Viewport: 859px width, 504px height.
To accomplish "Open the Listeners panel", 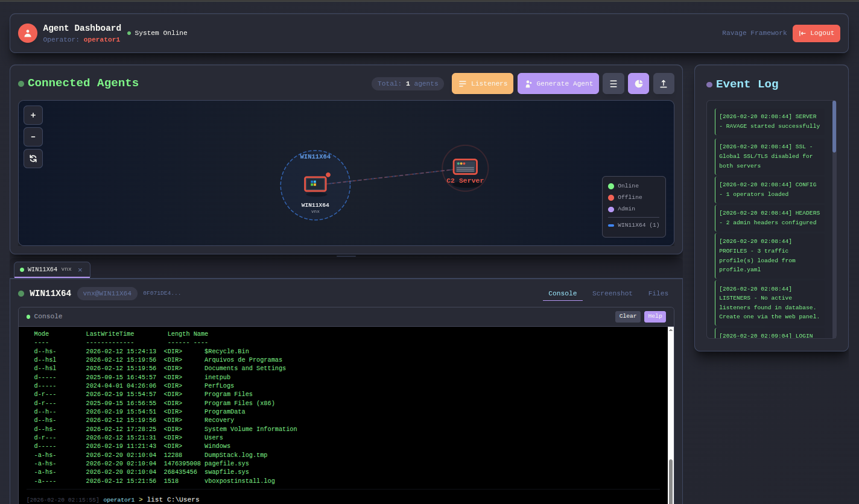I will point(482,84).
